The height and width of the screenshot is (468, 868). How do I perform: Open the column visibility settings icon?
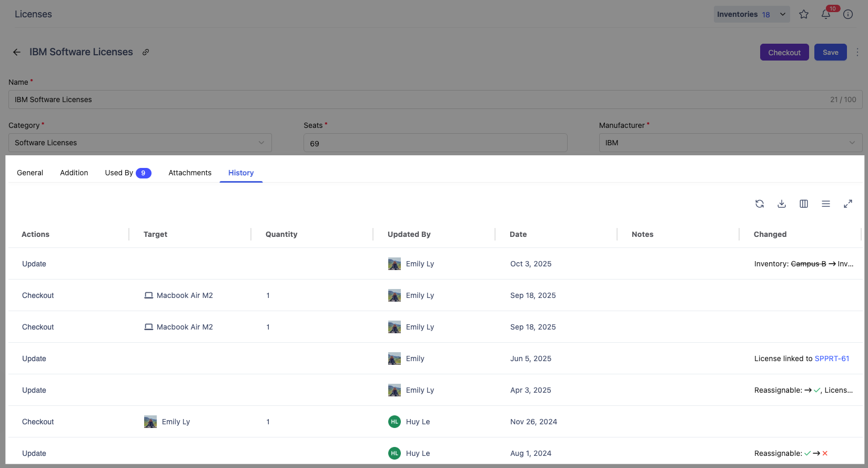coord(804,204)
